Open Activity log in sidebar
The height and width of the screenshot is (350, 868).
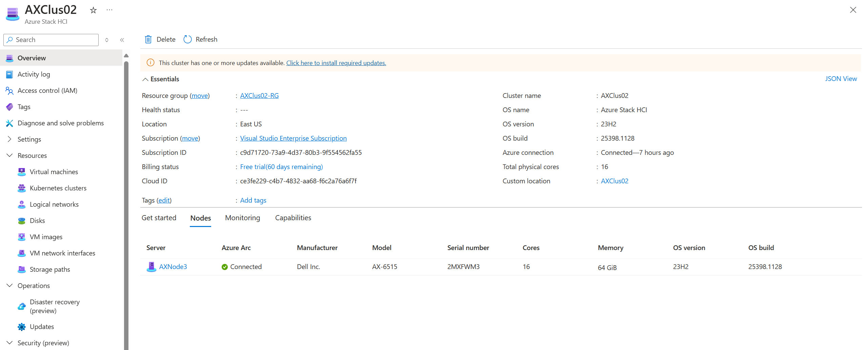click(34, 74)
